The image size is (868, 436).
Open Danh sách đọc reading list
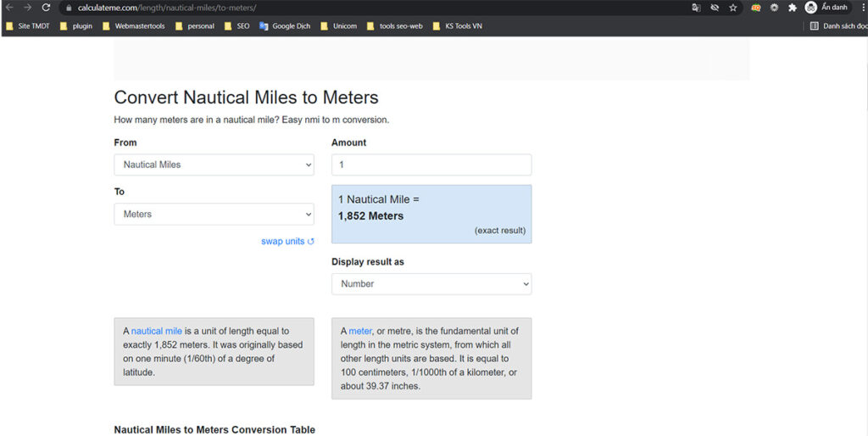pyautogui.click(x=838, y=26)
